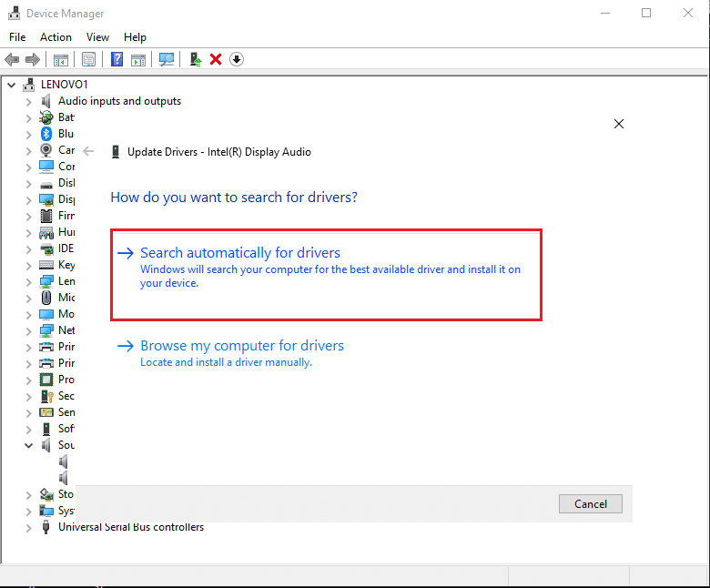Expand the Bluetooth (Blu) node chevron
This screenshot has height=588, width=710.
[28, 135]
